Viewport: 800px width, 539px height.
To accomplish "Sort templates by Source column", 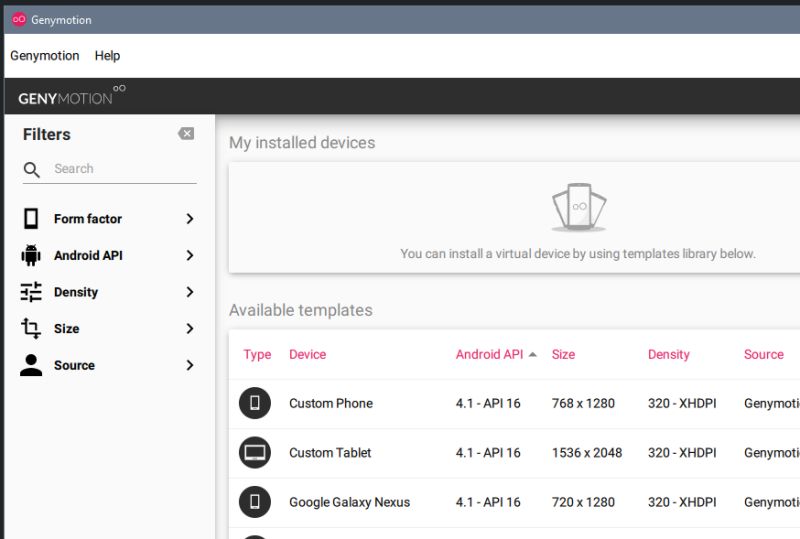I will [763, 354].
